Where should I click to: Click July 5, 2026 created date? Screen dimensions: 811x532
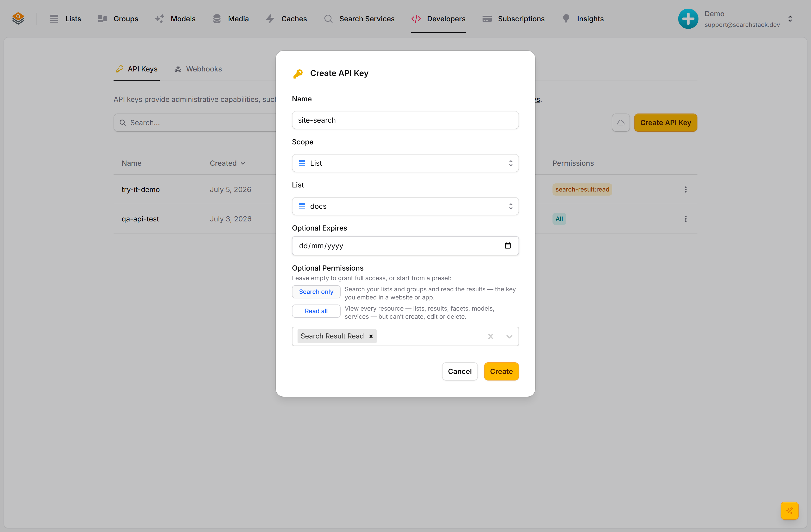(230, 189)
